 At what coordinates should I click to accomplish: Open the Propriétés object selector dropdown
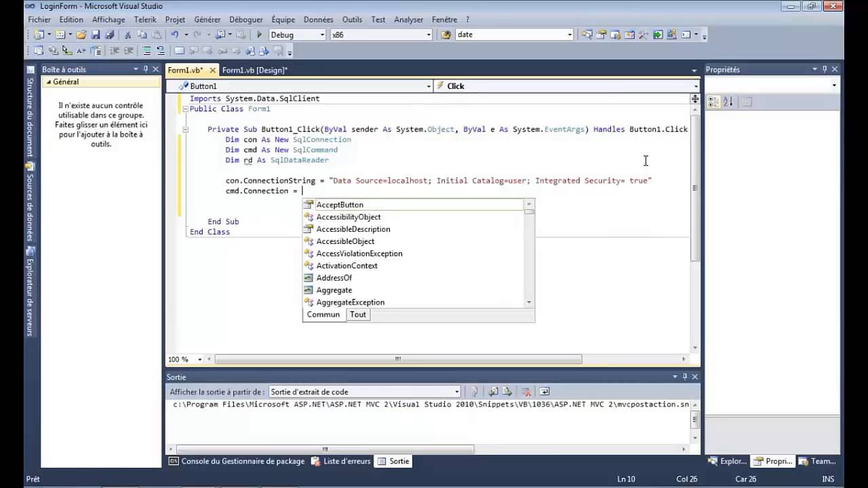click(834, 85)
